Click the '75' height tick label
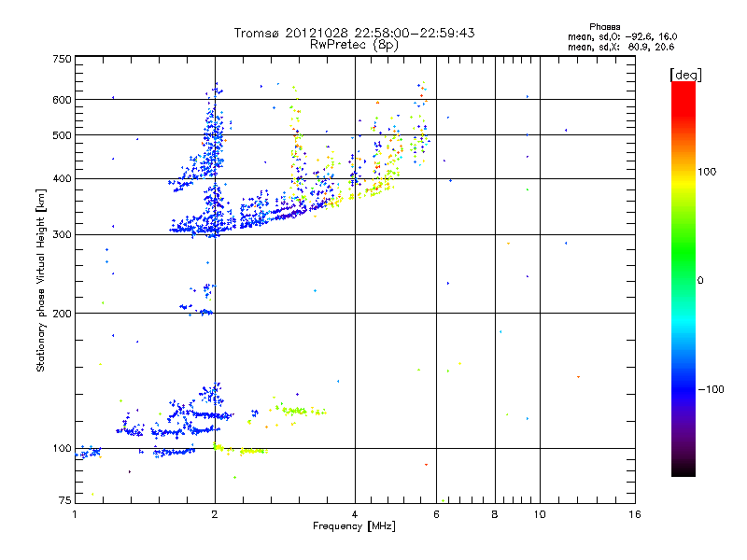This screenshot has width=747, height=560. coord(65,500)
